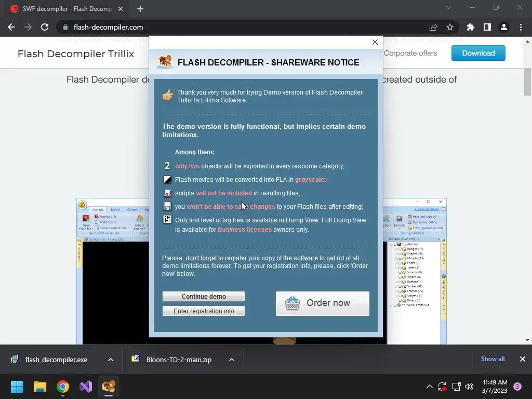Expand options for Bloons-TD-2-main.zip download
Screen dimensions: 532x399
[232, 360]
